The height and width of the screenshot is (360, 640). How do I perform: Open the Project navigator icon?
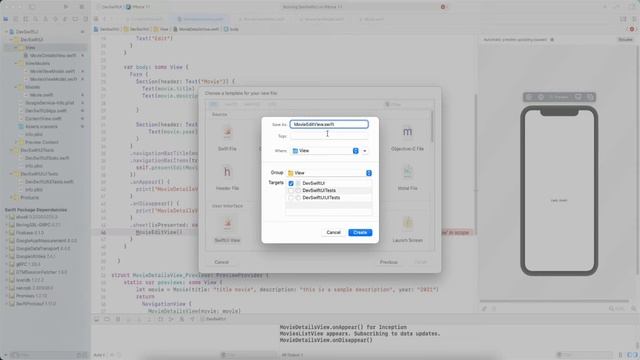click(6, 19)
